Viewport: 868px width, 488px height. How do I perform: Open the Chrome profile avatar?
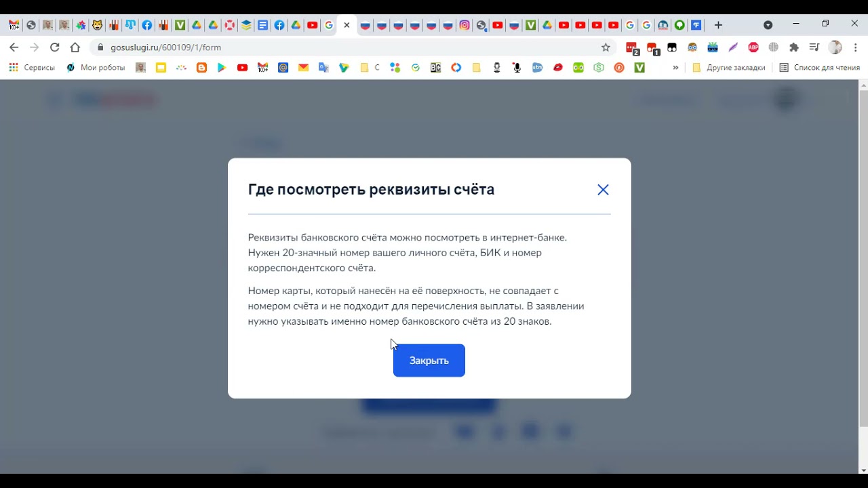click(x=835, y=47)
